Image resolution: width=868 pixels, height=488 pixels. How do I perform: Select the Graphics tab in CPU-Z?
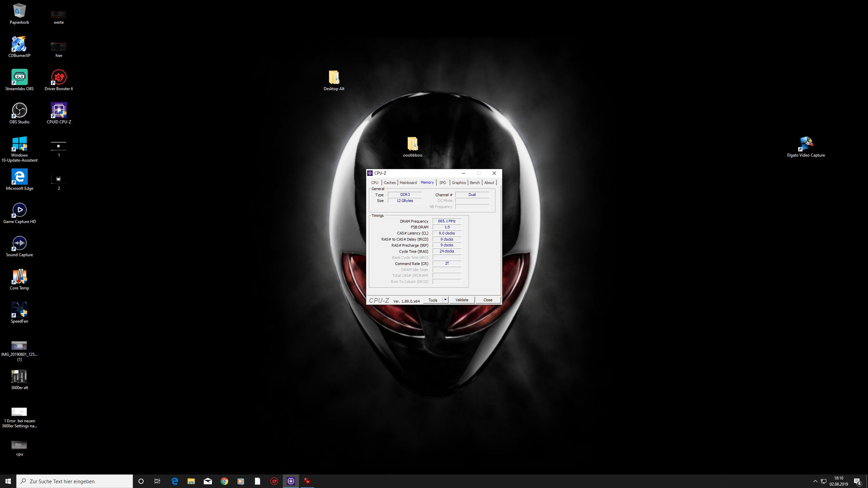click(459, 183)
